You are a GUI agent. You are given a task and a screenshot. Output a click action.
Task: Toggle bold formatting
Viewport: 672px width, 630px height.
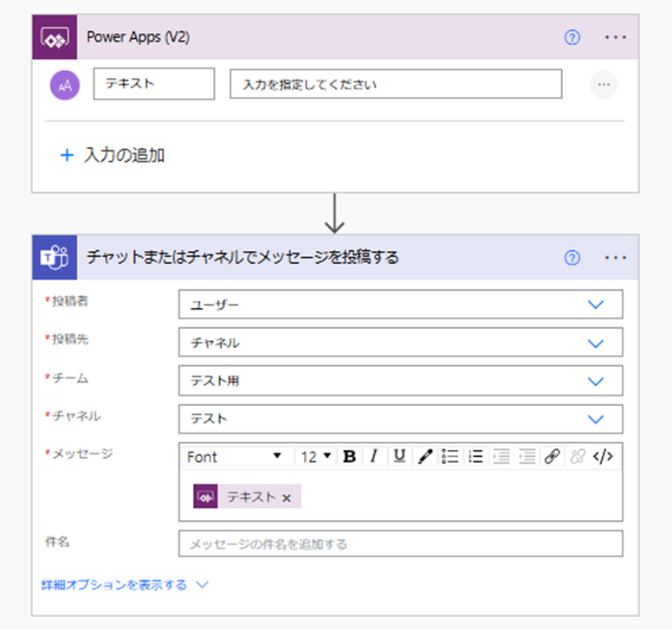[349, 457]
